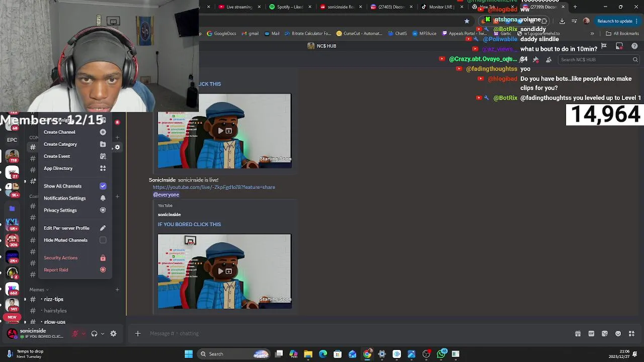Open App Directory from the server menu
This screenshot has width=644, height=362.
coord(74,168)
